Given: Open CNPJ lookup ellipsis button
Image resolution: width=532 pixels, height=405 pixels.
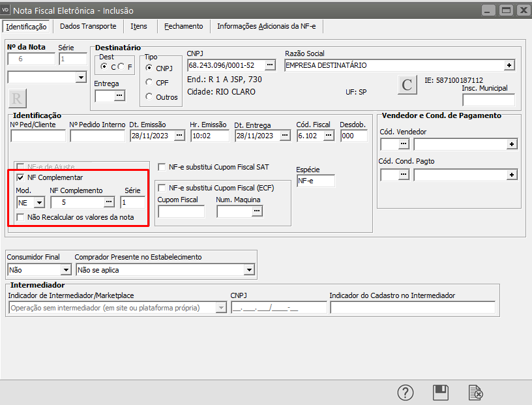Looking at the screenshot, I should click(270, 65).
